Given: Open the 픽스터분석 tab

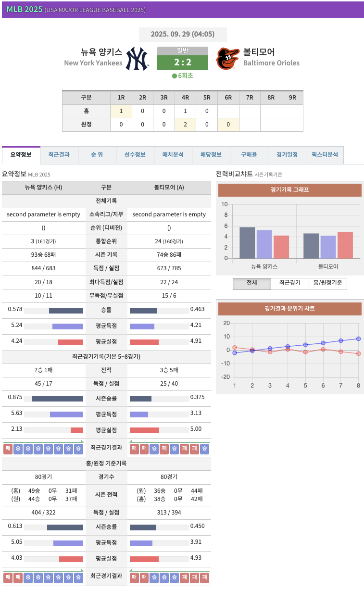Looking at the screenshot, I should pos(325,155).
